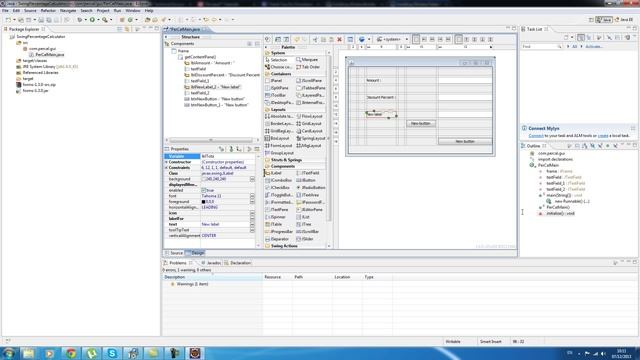Click the Connect link in Mylyn panel

coord(536,136)
